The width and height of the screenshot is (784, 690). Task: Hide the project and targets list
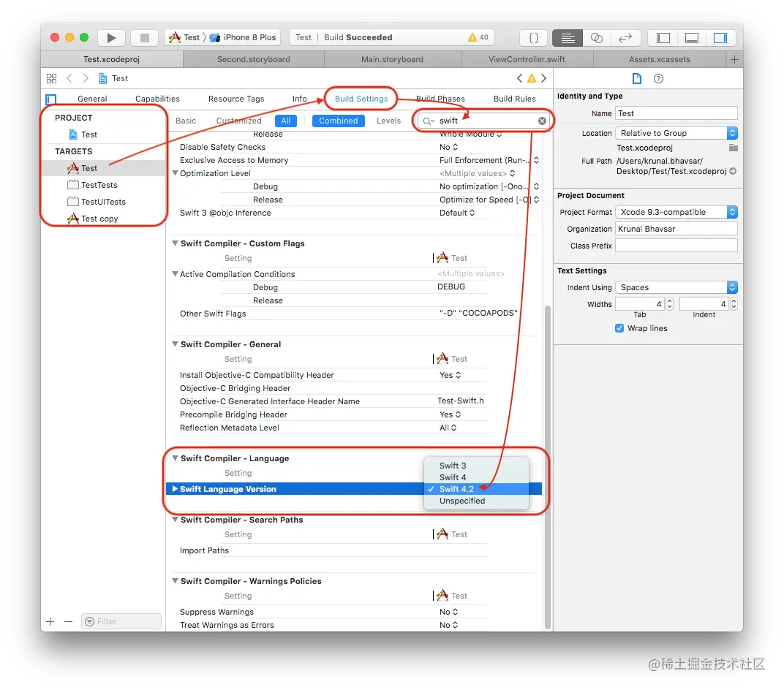point(51,99)
